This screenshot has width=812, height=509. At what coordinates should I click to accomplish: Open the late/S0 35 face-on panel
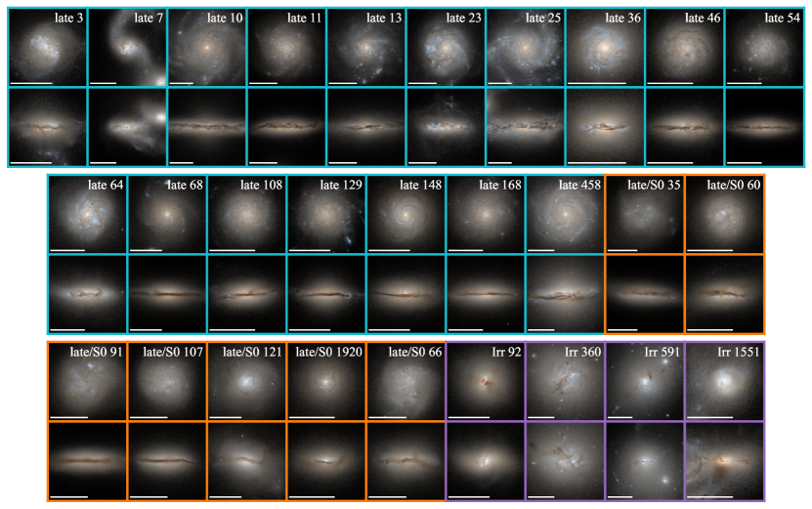click(x=645, y=214)
